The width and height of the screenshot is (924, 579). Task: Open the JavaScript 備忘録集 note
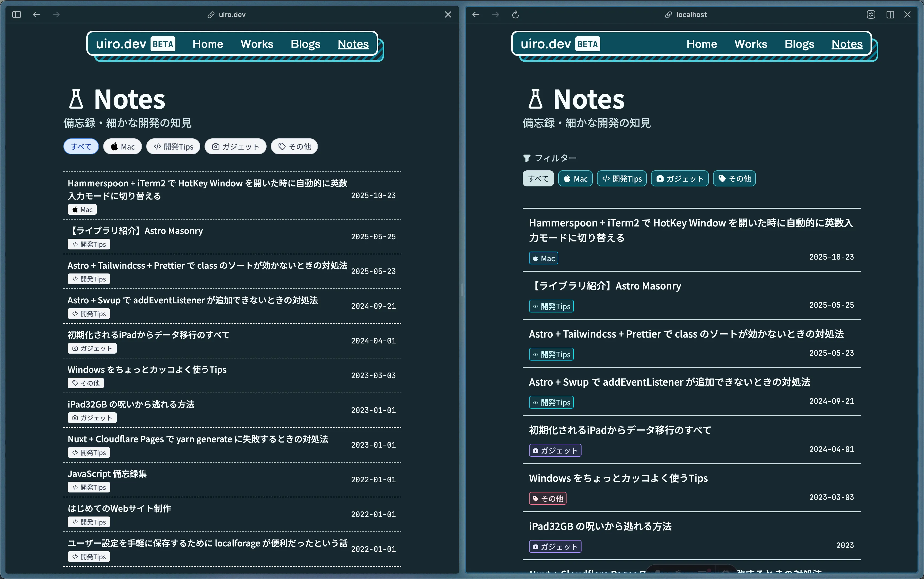[x=107, y=474]
